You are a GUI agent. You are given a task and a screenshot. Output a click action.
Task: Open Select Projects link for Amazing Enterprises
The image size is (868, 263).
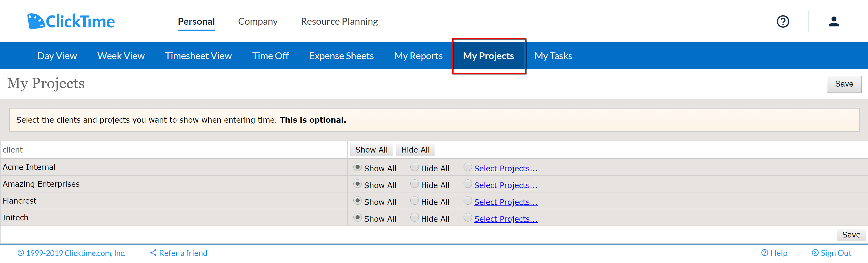[x=506, y=185]
